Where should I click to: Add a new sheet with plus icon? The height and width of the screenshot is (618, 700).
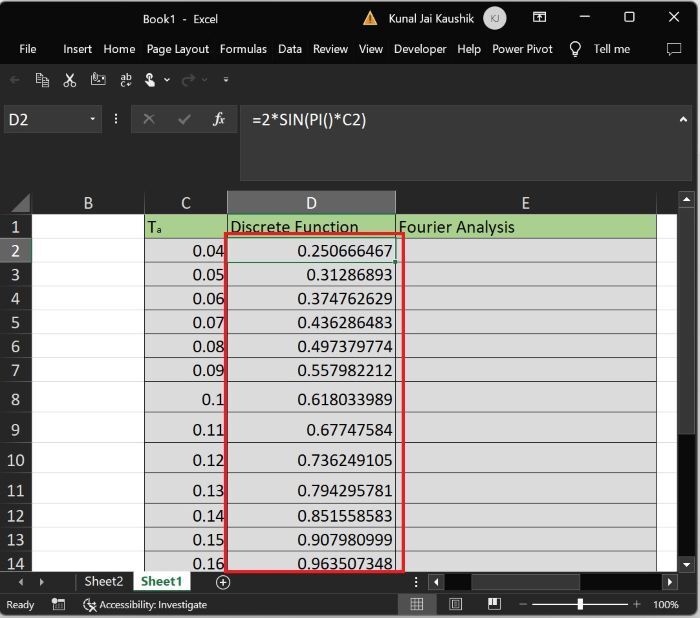(223, 582)
